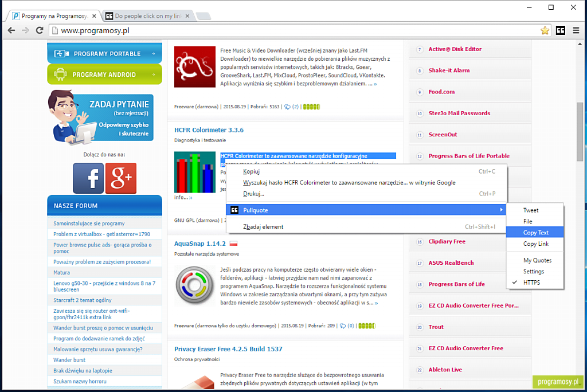Click the Programy Portable arrow

154,53
